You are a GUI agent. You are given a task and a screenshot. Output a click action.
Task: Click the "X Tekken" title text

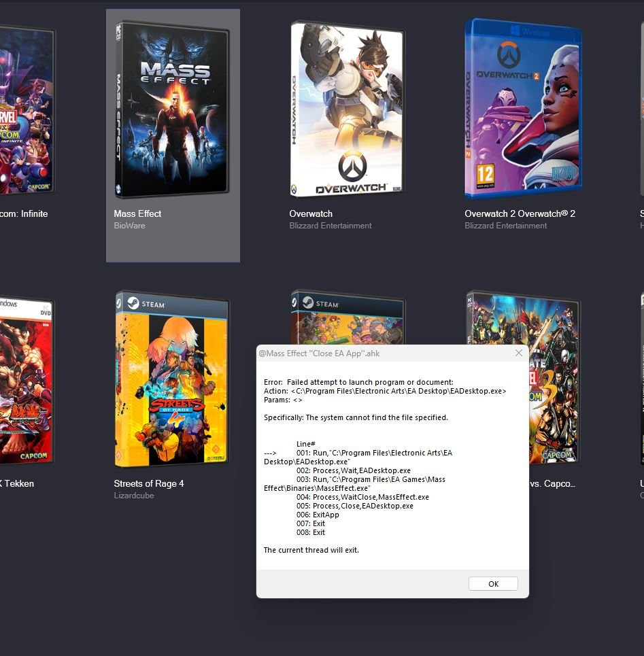pos(17,483)
